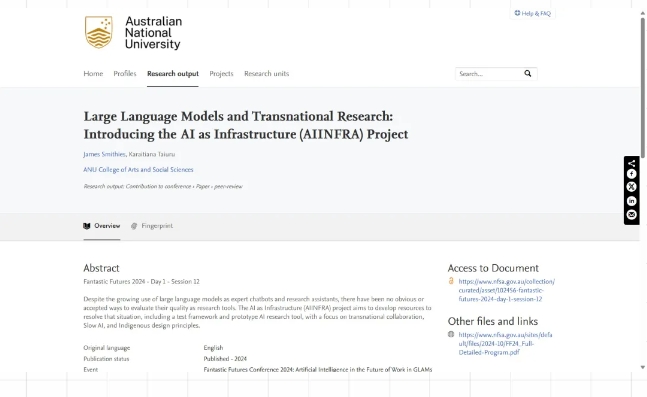Click 'Fantastic Futures 2024 - Day 1 - Session 12'
Viewport: 647px width, 397px height.
coord(142,281)
